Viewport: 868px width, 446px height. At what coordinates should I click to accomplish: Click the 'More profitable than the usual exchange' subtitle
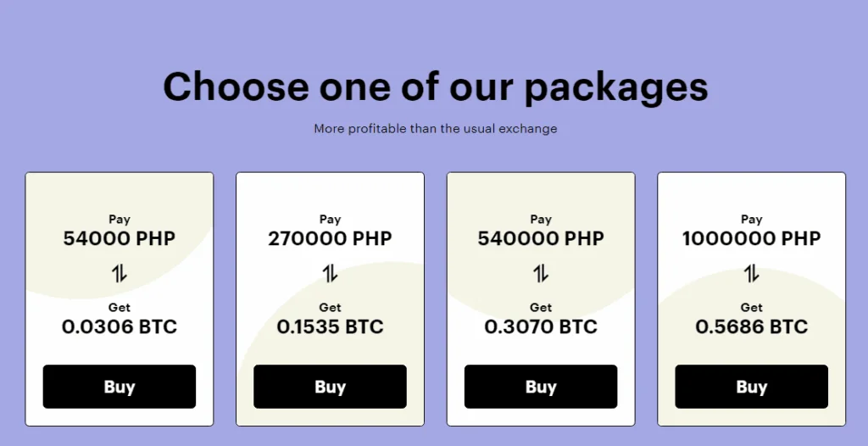(x=435, y=129)
